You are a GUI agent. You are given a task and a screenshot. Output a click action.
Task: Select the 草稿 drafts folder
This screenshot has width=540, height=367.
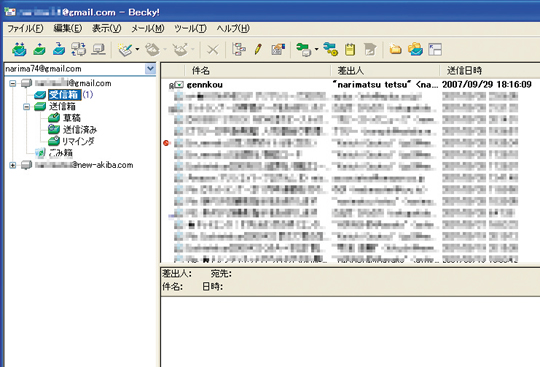[71, 118]
